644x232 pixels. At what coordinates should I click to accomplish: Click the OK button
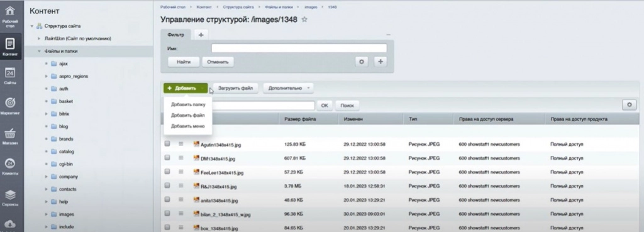tap(325, 106)
